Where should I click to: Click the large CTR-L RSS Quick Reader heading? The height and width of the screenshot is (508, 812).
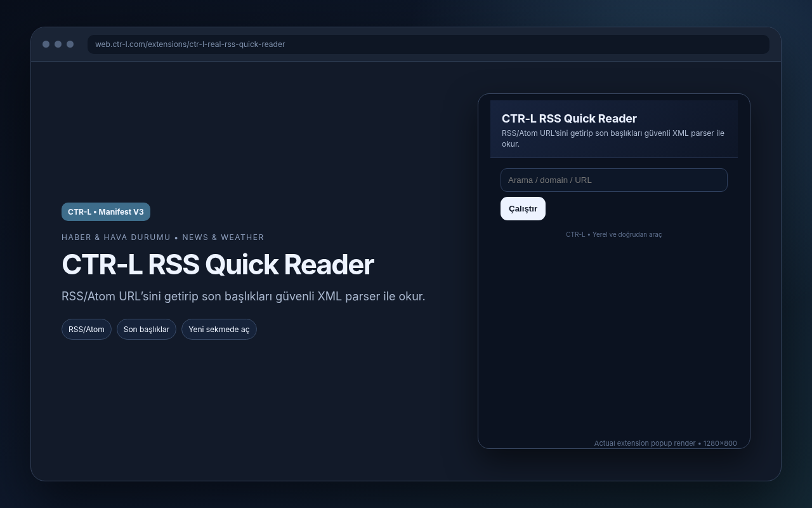218,265
